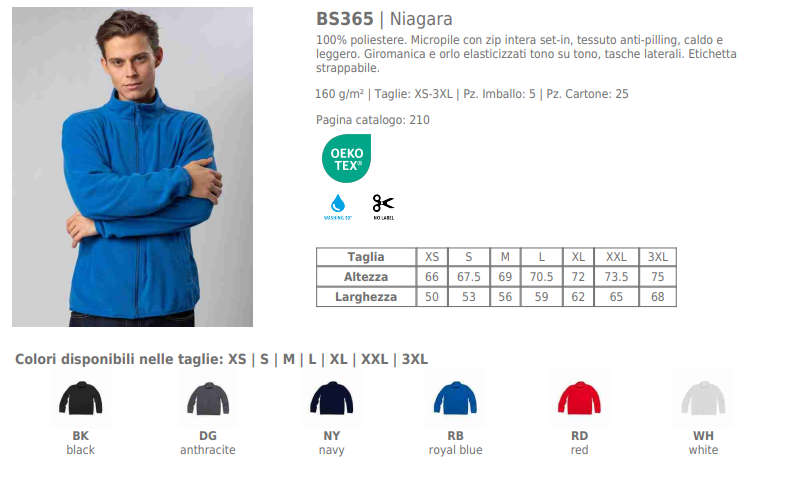This screenshot has width=785, height=498.
Task: Click the BS365 product code heading
Action: [345, 19]
